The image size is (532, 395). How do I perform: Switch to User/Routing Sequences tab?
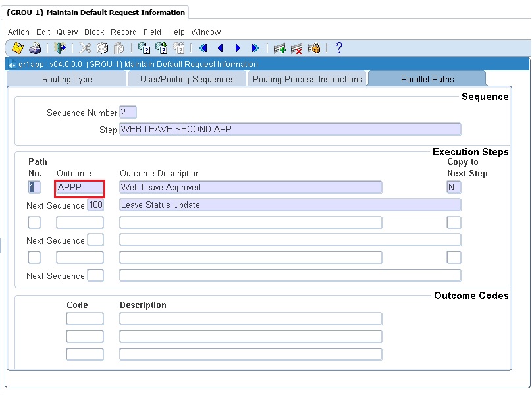[187, 79]
